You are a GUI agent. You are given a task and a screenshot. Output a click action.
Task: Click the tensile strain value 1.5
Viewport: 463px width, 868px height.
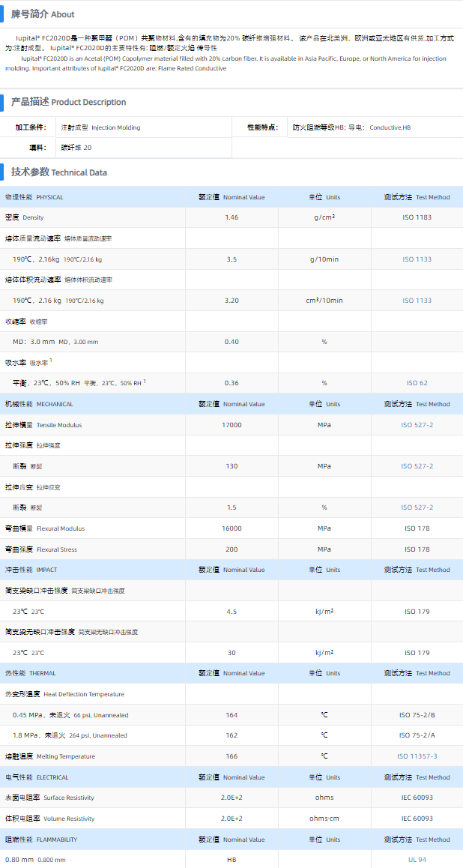231,507
